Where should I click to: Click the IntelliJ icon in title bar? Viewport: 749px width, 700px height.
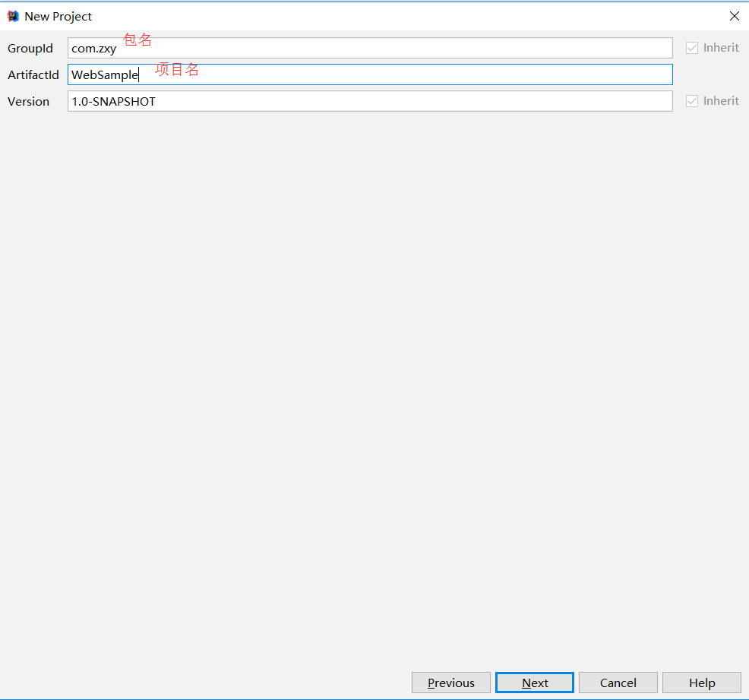[13, 16]
